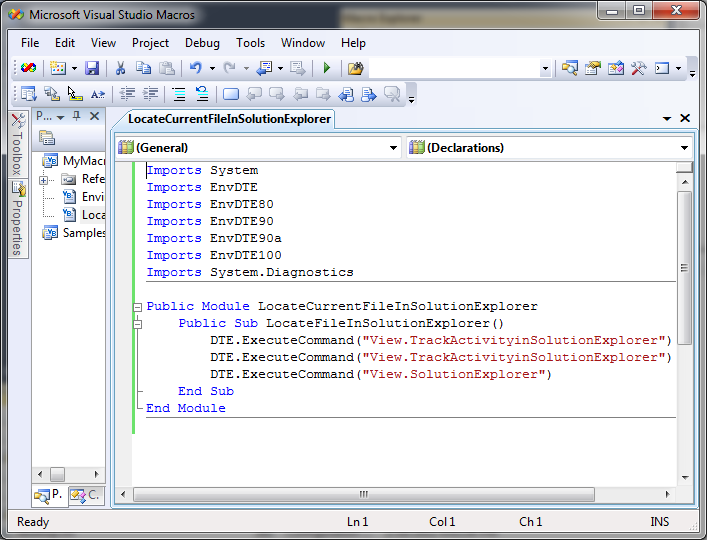Uncomment the selected lines icon

tap(202, 94)
